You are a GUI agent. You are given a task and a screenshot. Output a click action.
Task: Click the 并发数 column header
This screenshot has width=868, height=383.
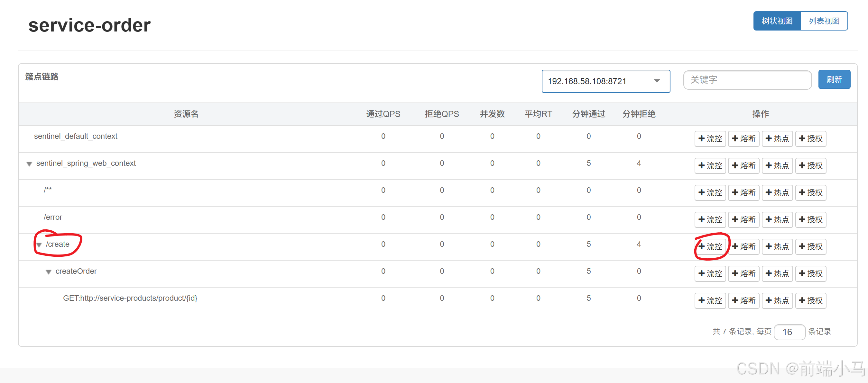(x=492, y=114)
